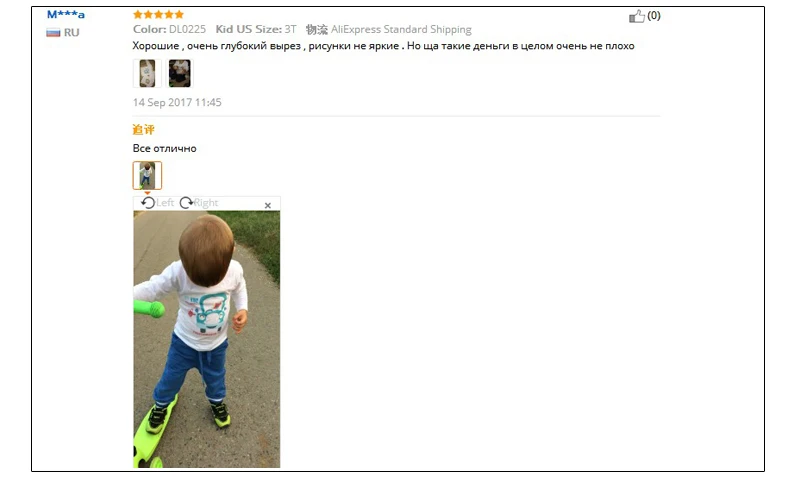800x477 pixels.
Task: Open the reviewer profile M***a
Action: (66, 14)
